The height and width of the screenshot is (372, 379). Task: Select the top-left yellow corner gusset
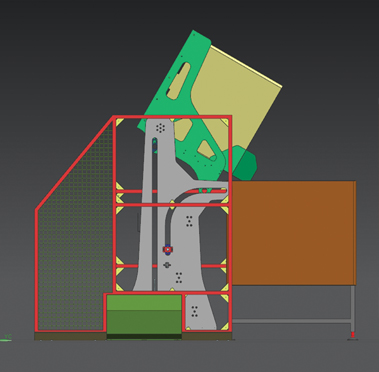(119, 122)
